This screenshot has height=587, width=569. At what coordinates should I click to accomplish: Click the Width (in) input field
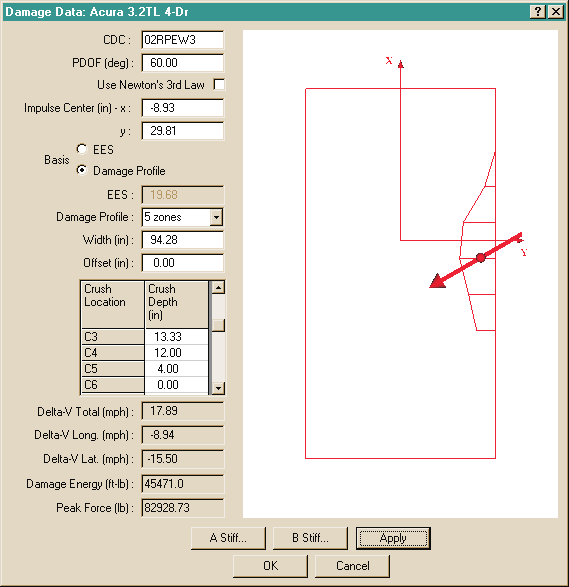183,240
